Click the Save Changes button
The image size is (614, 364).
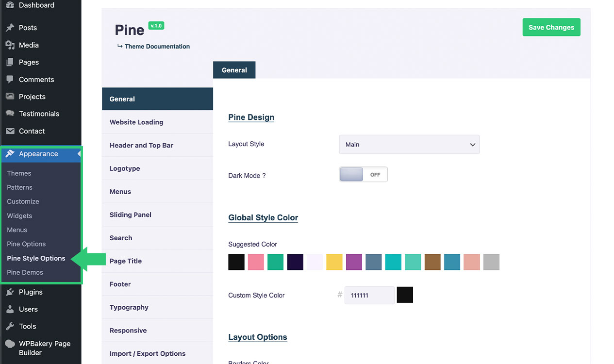(x=551, y=27)
